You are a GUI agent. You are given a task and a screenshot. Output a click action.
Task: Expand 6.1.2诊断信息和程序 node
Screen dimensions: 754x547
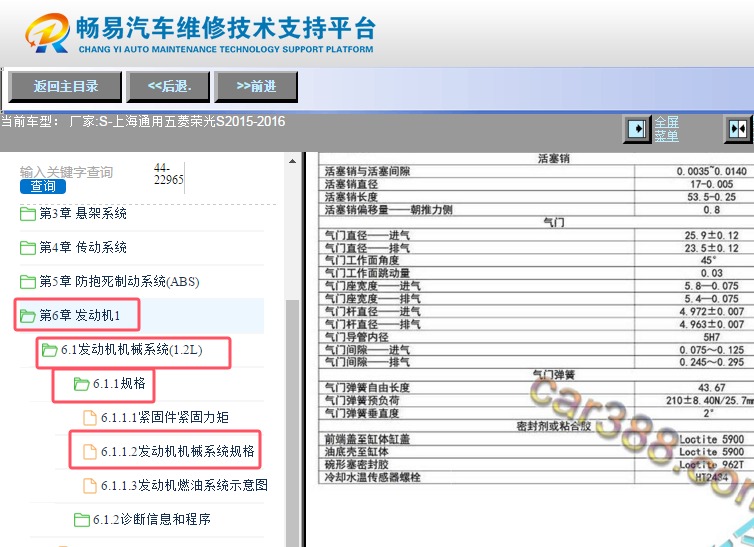[x=151, y=520]
